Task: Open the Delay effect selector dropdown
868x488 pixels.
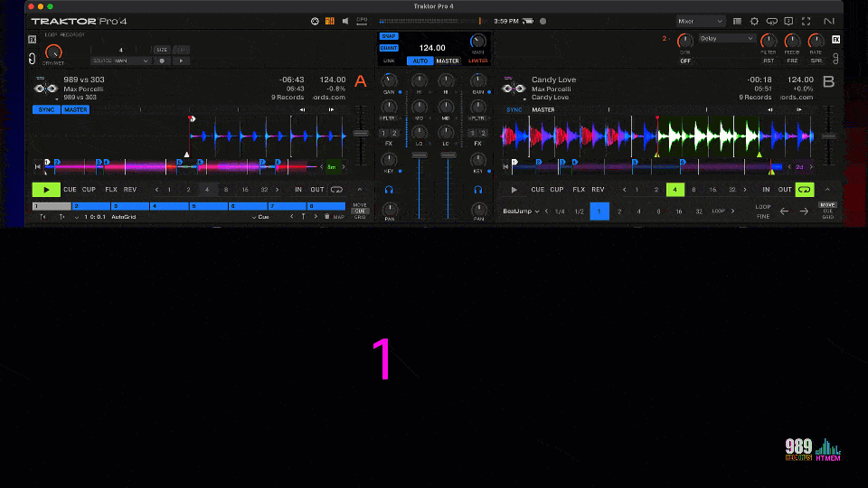Action: click(726, 39)
